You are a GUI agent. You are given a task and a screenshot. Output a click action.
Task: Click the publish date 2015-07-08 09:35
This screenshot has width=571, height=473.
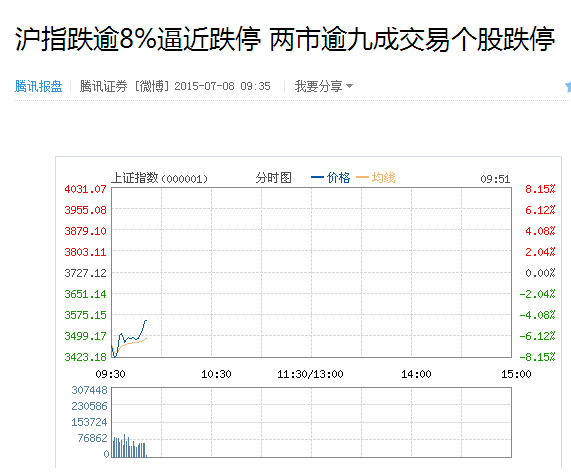223,86
